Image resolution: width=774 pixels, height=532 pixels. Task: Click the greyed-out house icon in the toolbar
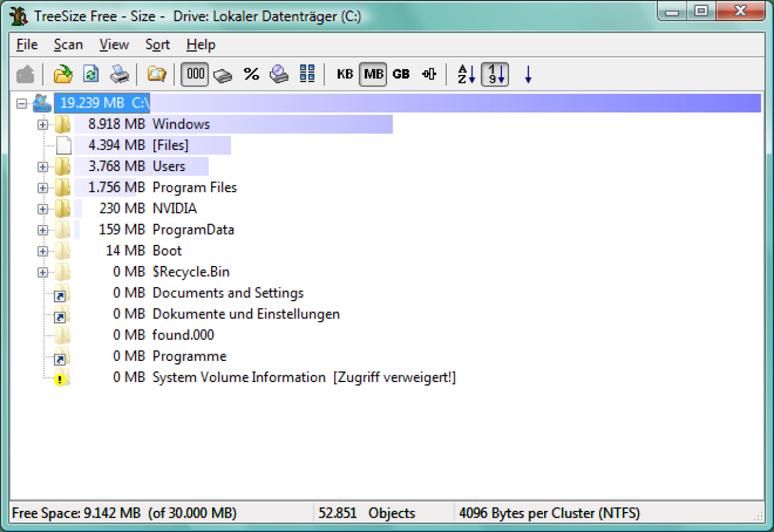[x=25, y=74]
